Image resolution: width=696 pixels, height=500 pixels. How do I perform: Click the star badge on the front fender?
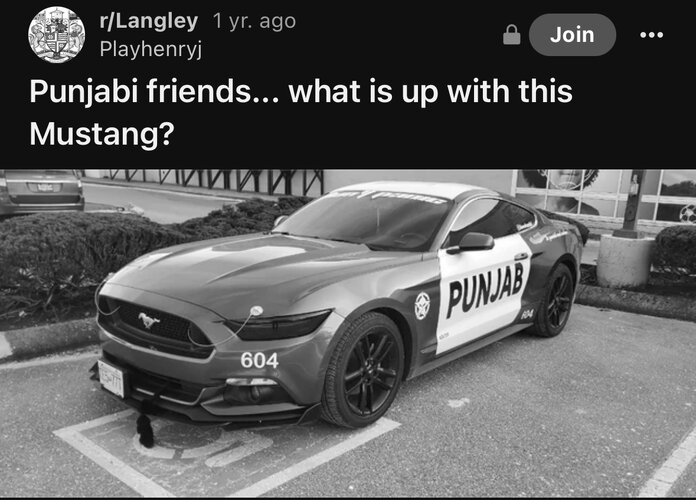pyautogui.click(x=422, y=306)
